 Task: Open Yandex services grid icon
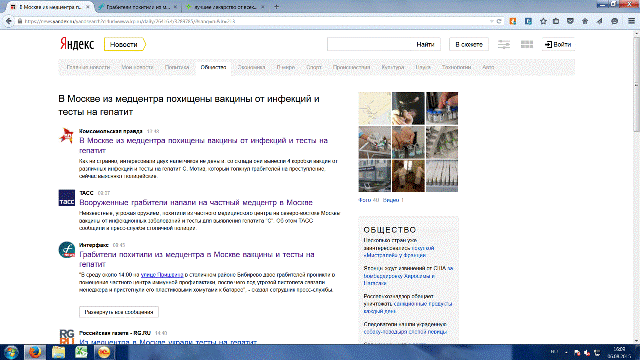point(527,44)
